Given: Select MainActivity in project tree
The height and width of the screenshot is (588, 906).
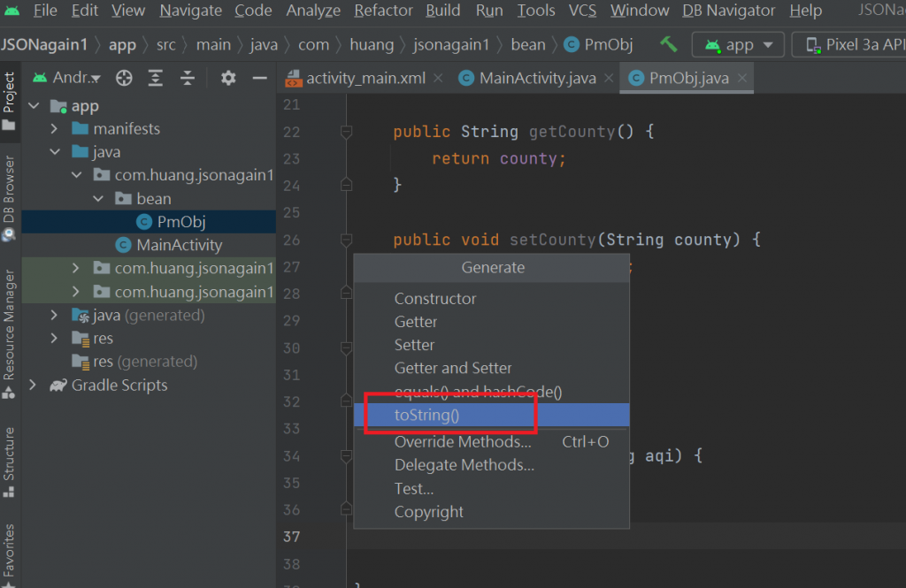Looking at the screenshot, I should [x=149, y=245].
